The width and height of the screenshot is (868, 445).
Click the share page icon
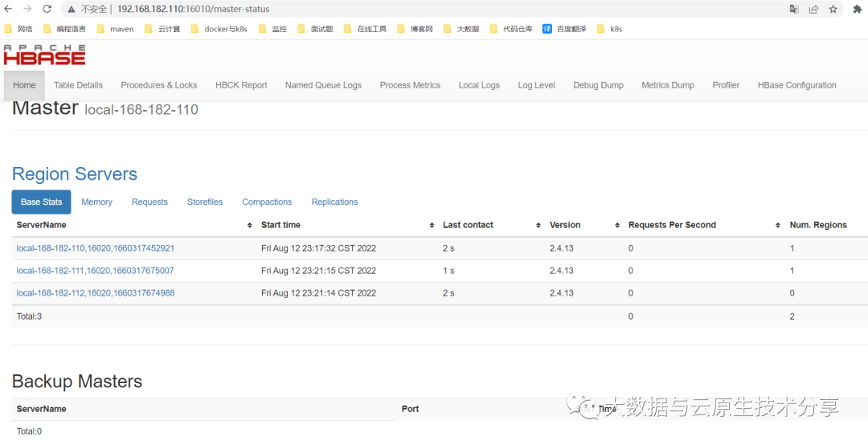813,9
